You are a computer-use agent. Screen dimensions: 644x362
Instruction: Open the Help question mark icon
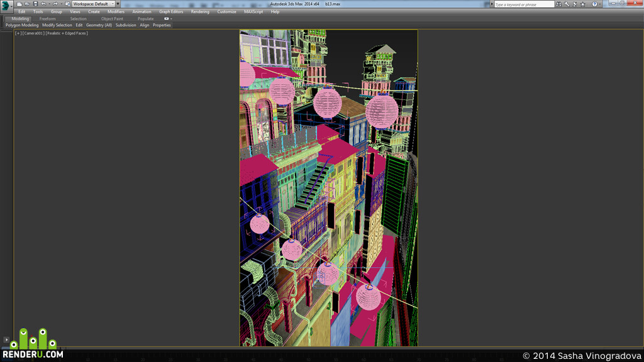tap(594, 4)
